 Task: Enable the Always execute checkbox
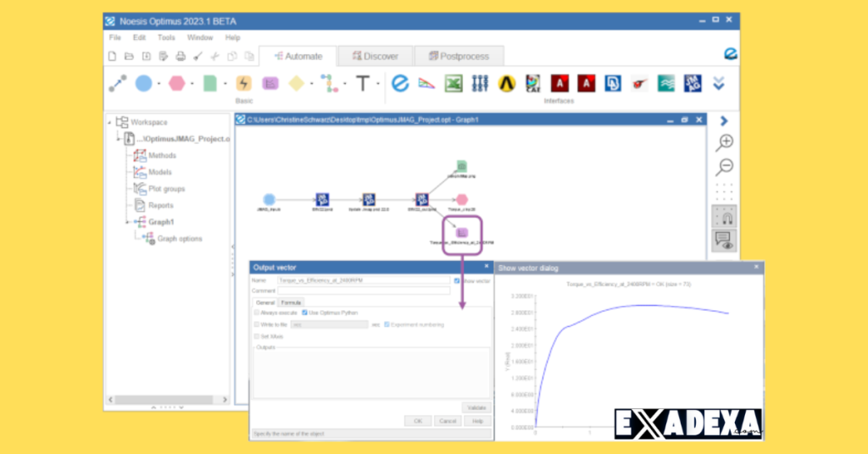pyautogui.click(x=258, y=313)
